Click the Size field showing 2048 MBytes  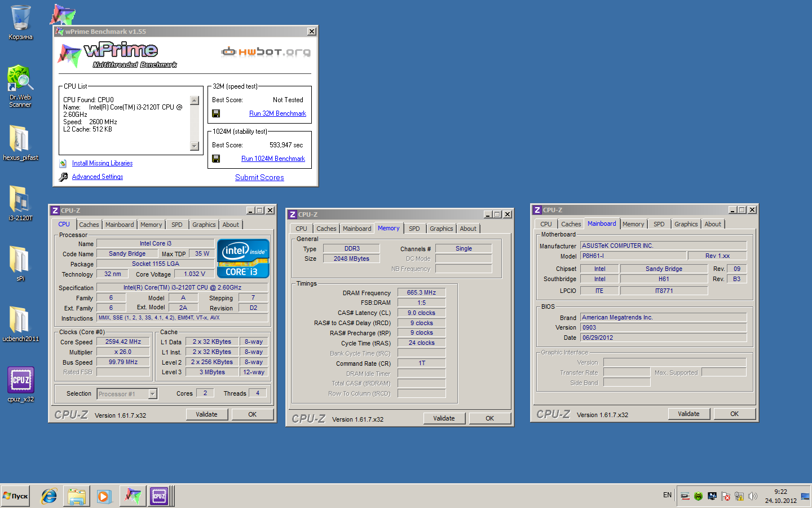351,259
